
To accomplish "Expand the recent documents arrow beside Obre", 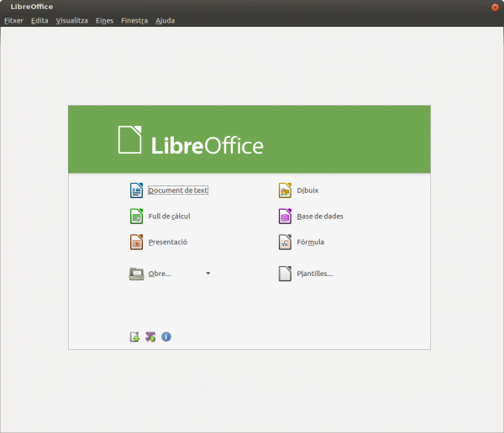I will coord(208,274).
